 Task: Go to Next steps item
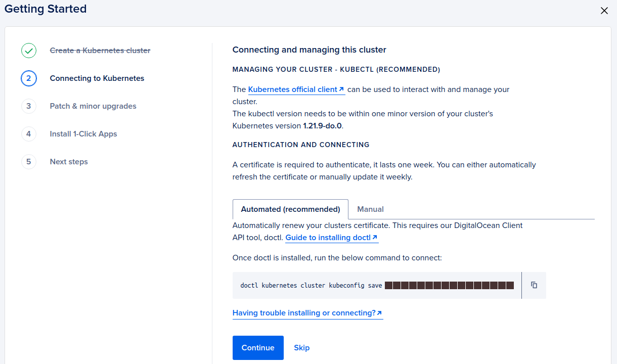[69, 162]
